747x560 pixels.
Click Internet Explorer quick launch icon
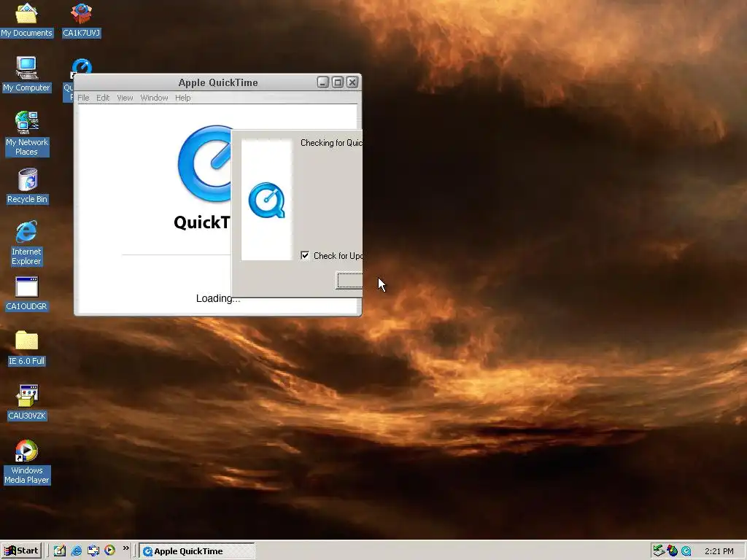pyautogui.click(x=76, y=551)
